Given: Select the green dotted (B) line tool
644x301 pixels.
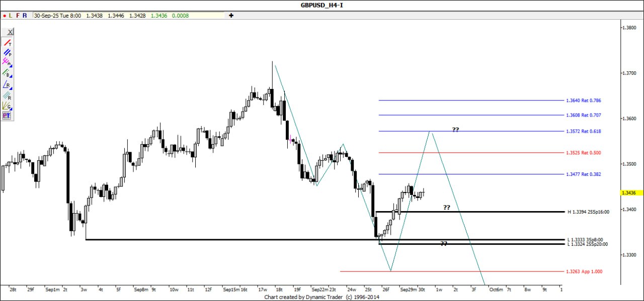Looking at the screenshot, I should [x=7, y=73].
